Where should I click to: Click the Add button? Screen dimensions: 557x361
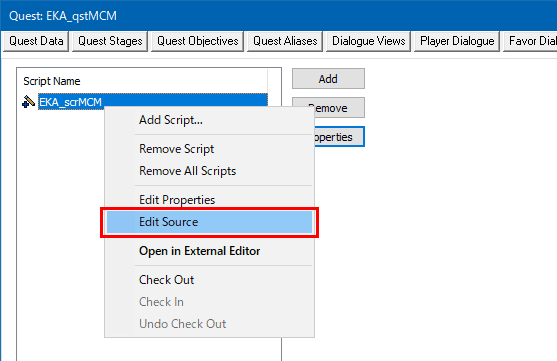328,79
